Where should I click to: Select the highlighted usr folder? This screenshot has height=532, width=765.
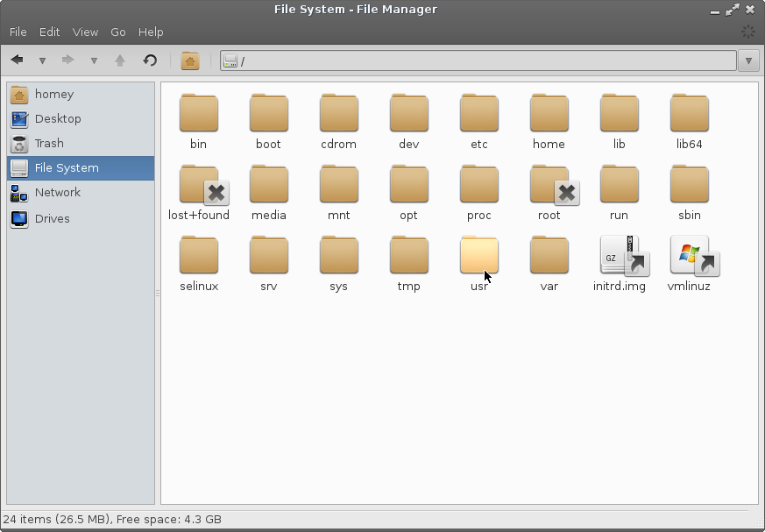(479, 255)
